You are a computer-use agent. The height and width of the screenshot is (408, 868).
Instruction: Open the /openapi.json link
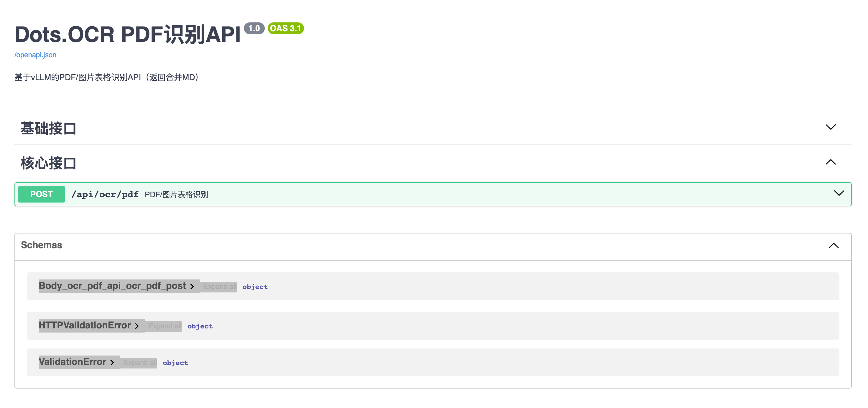(35, 55)
